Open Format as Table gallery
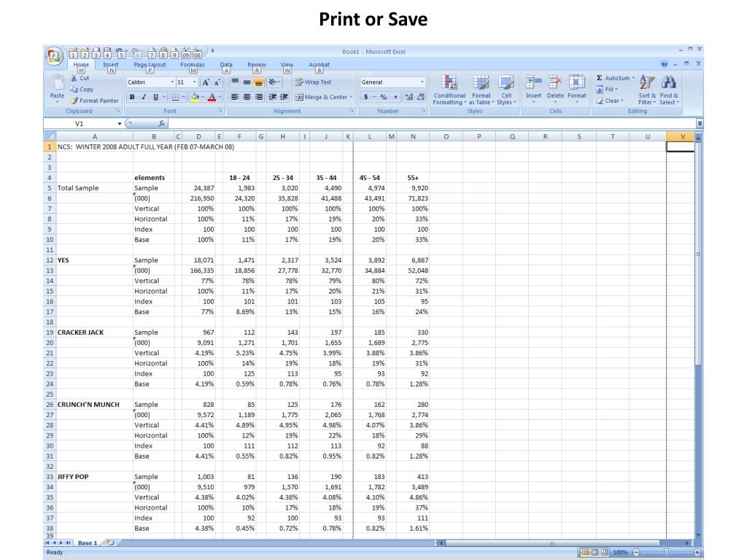 coord(481,90)
